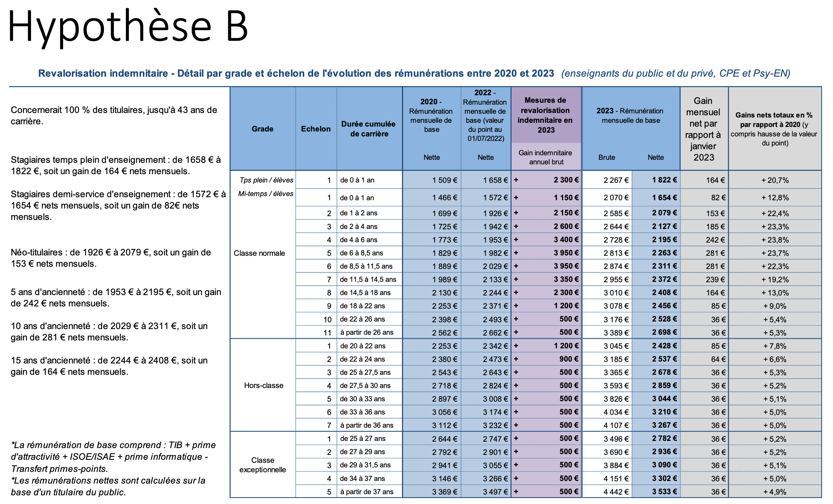Screen dimensions: 833x504
Task: Click the 'Grade' column header
Action: [263, 129]
